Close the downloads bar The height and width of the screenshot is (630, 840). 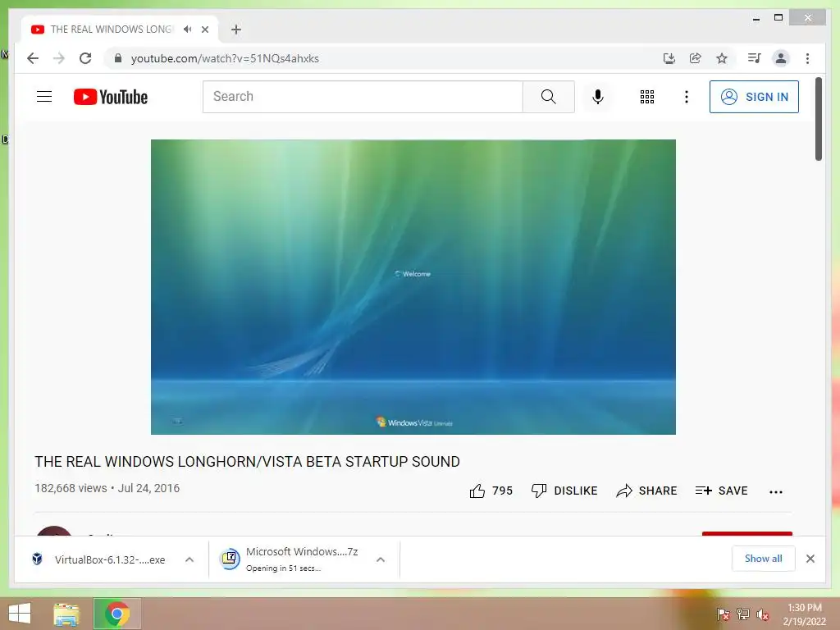pos(810,559)
